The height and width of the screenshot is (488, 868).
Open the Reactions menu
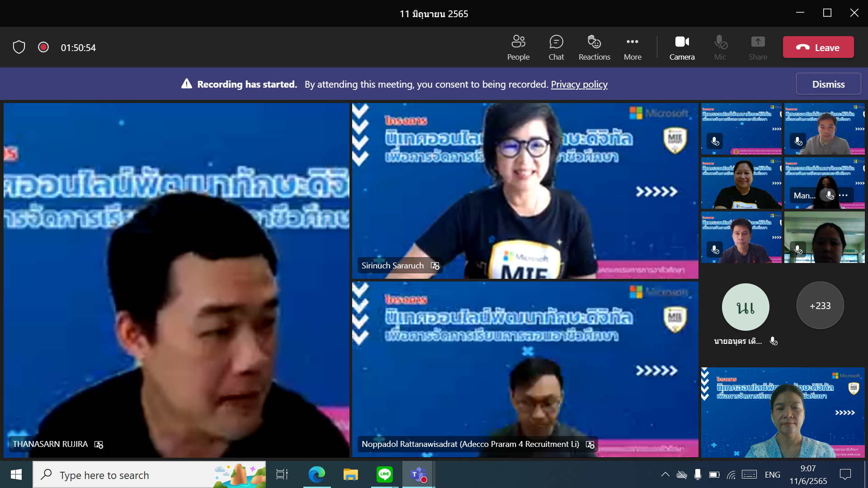[594, 47]
